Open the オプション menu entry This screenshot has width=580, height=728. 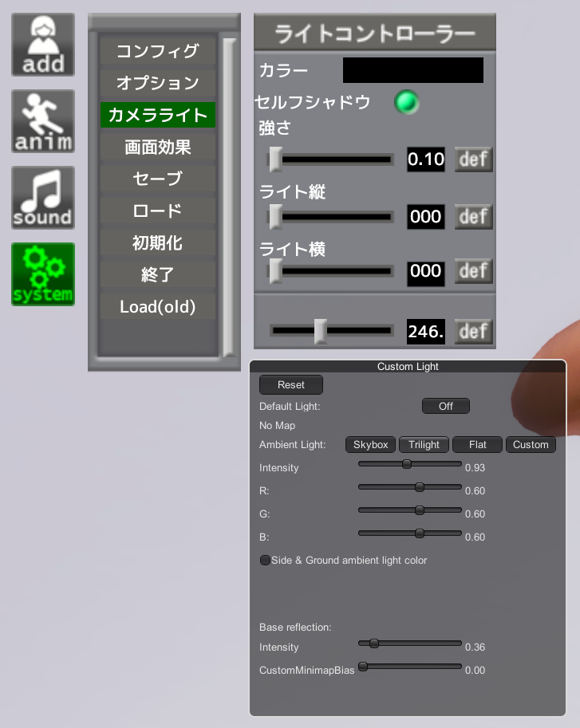(158, 83)
